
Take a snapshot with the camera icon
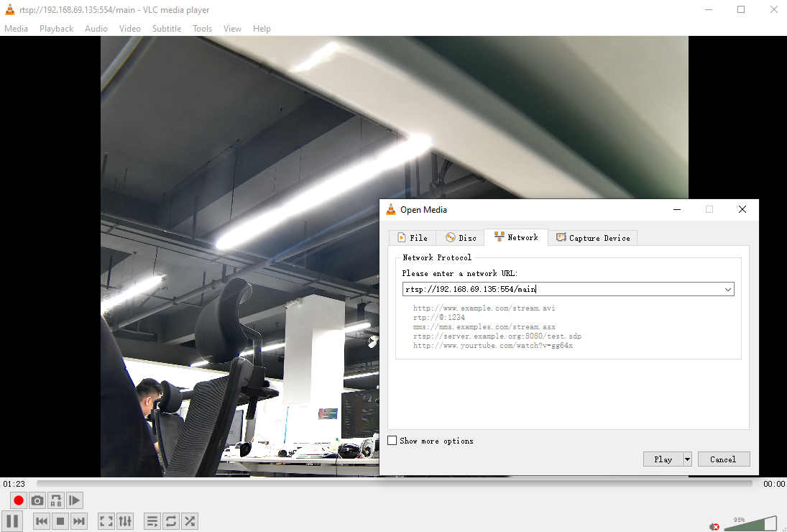pos(37,500)
